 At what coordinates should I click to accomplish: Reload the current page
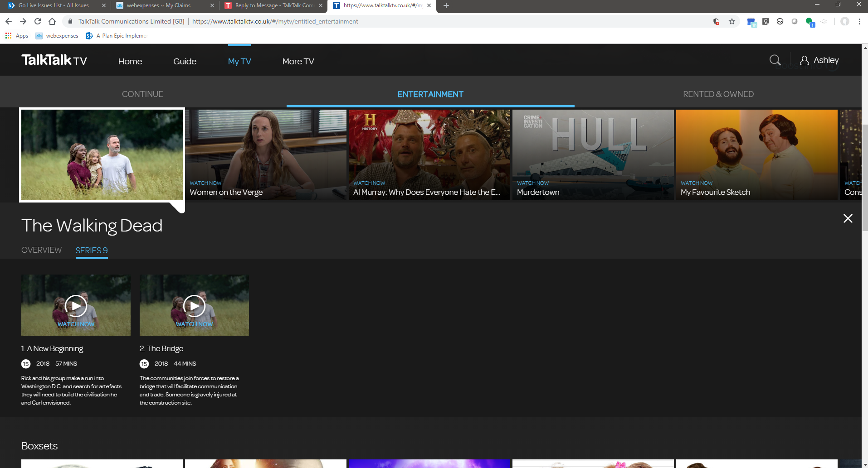click(38, 21)
